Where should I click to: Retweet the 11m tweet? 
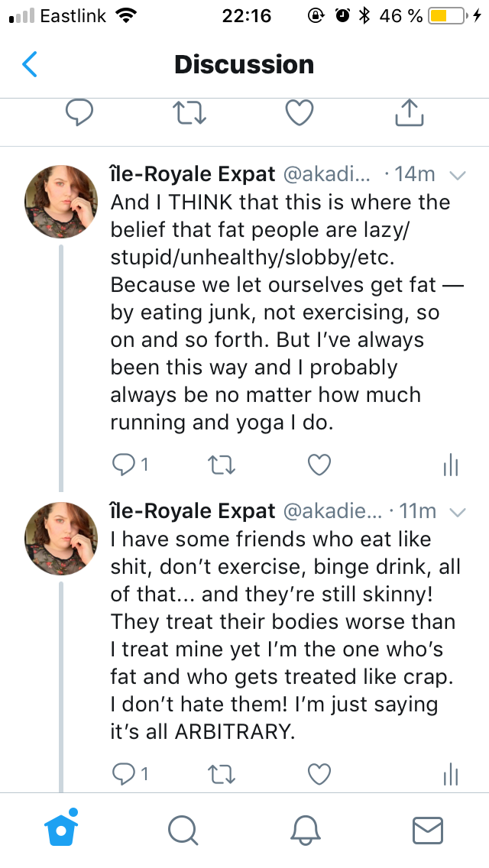[222, 773]
